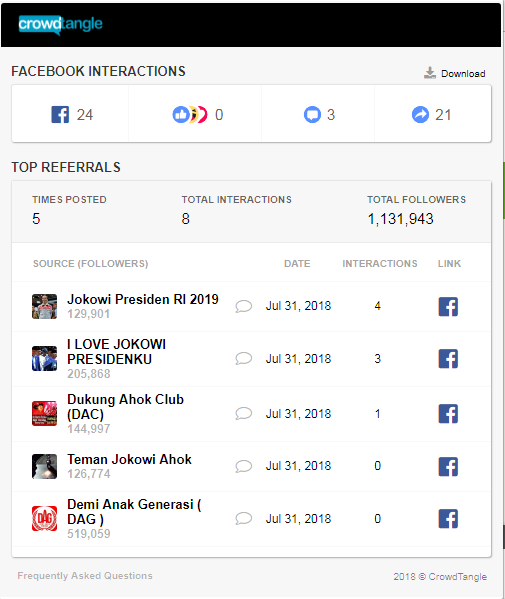The height and width of the screenshot is (599, 505).
Task: Click the shares arrow icon showing 21
Action: pos(420,115)
